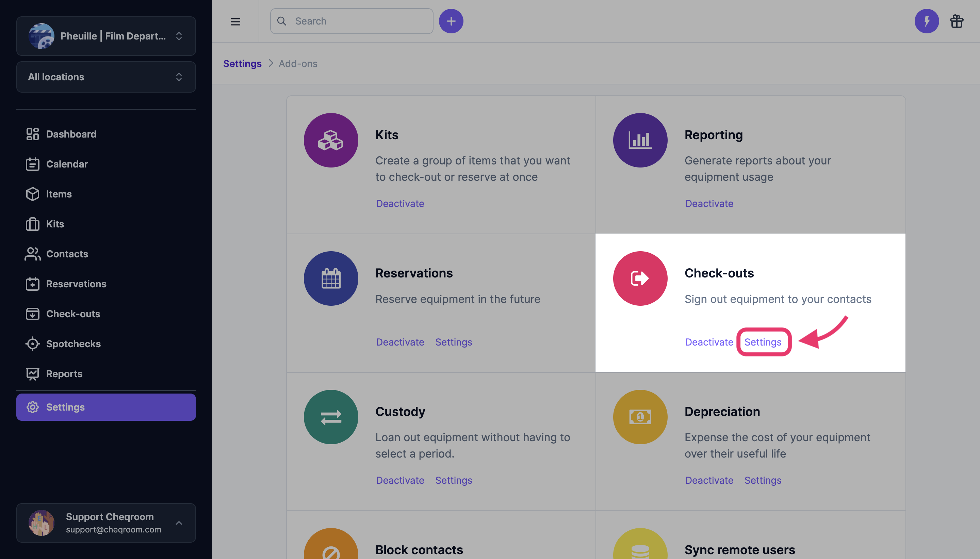This screenshot has height=559, width=980.
Task: Open Depreciation add-on Settings
Action: (x=763, y=480)
